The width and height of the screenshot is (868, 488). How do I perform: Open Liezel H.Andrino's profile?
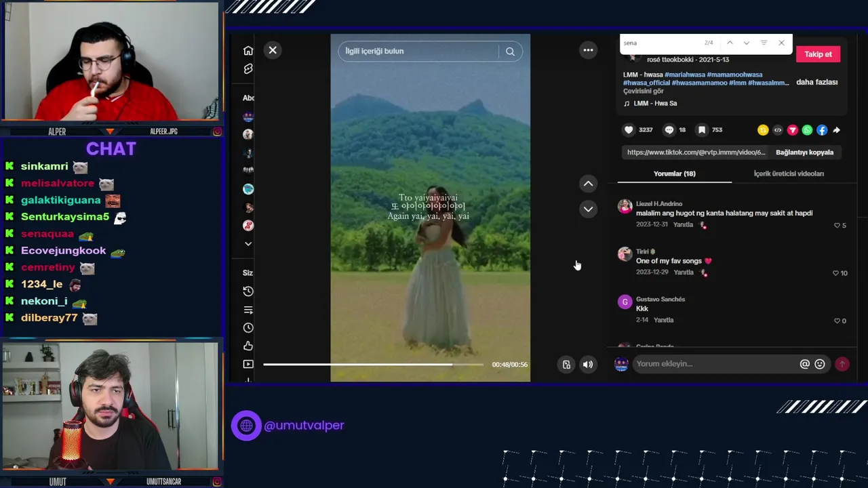(x=659, y=204)
